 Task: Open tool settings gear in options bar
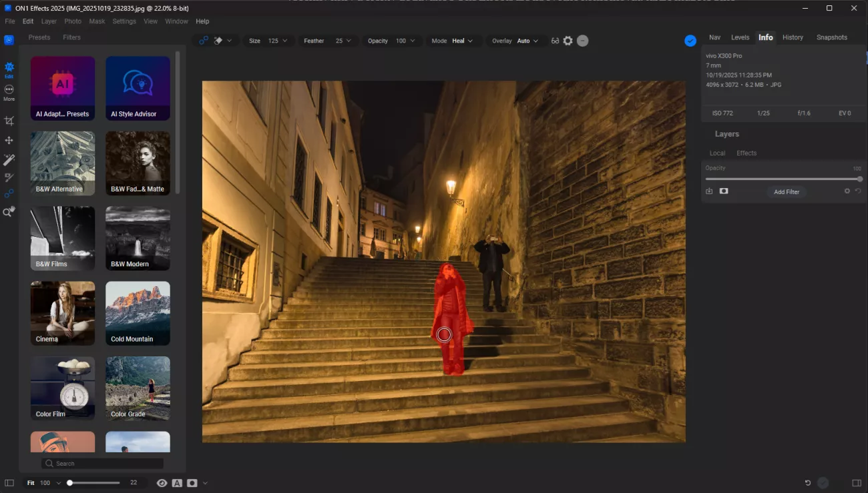[x=568, y=41]
